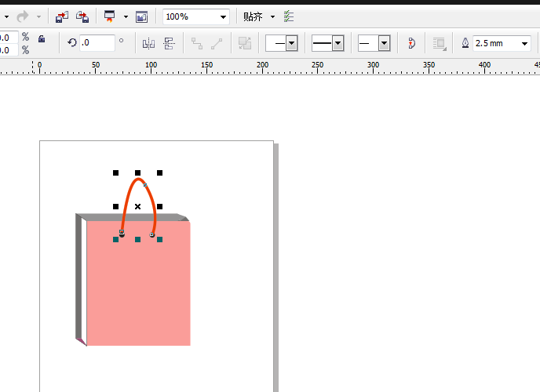Click the Import file icon
The image size is (540, 392).
click(x=62, y=16)
